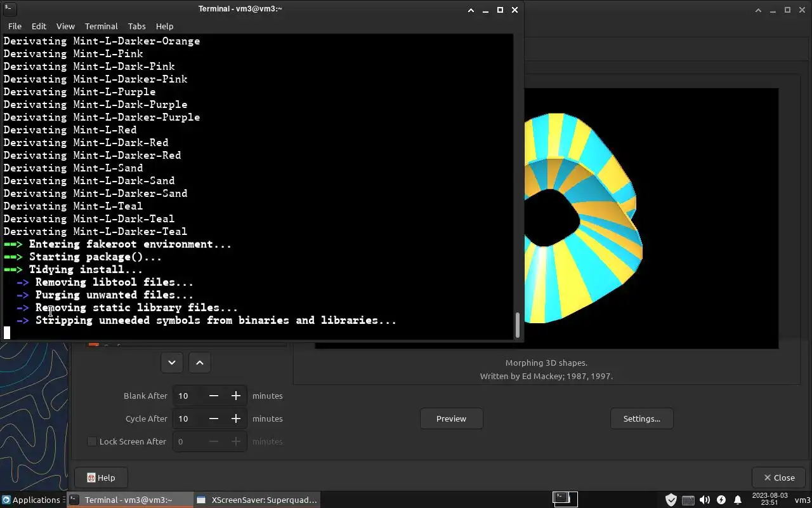Click the workspace switcher in the panel
812x508 pixels.
[565, 499]
